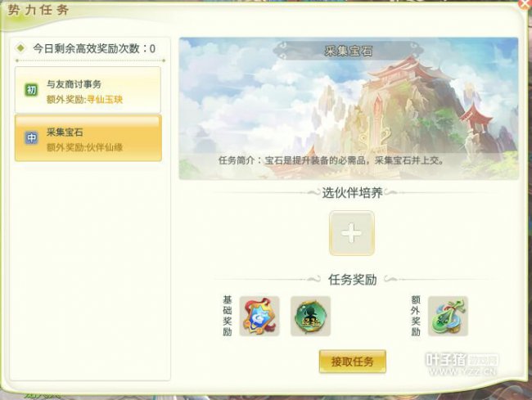Click the 任务简介 description text

click(331, 160)
